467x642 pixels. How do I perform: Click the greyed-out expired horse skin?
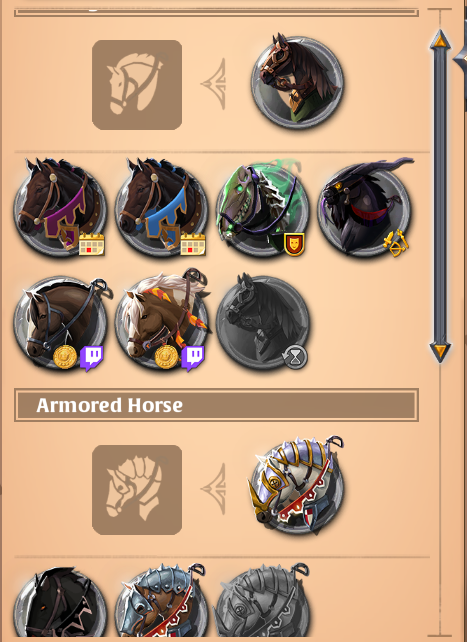[x=262, y=323]
